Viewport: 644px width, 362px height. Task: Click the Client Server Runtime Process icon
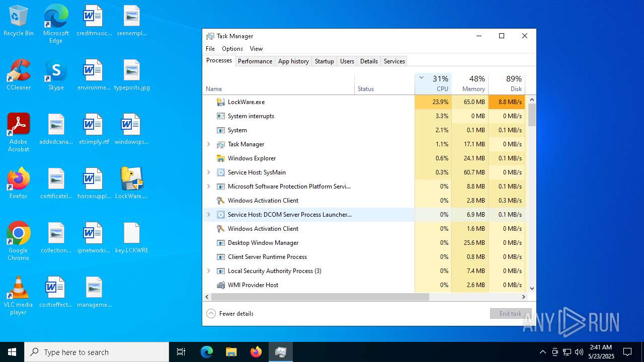(220, 257)
